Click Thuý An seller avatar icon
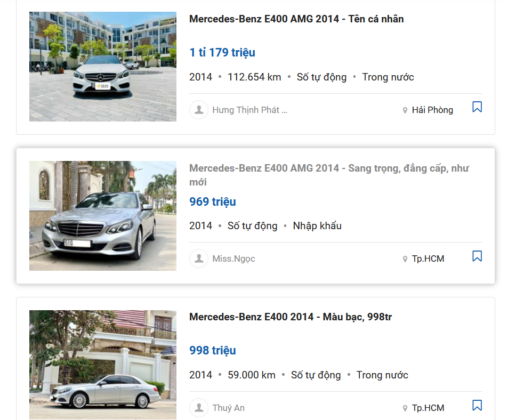508x420 pixels. pos(199,408)
